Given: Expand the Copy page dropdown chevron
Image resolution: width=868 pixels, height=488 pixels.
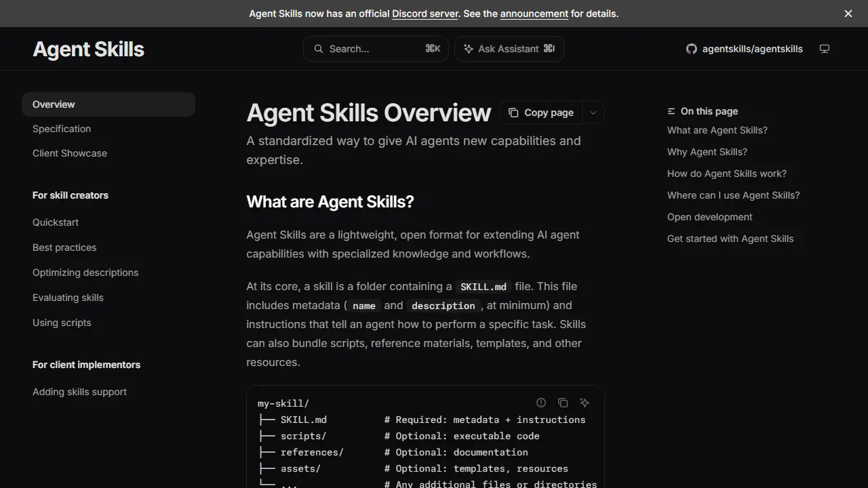Looking at the screenshot, I should [593, 113].
